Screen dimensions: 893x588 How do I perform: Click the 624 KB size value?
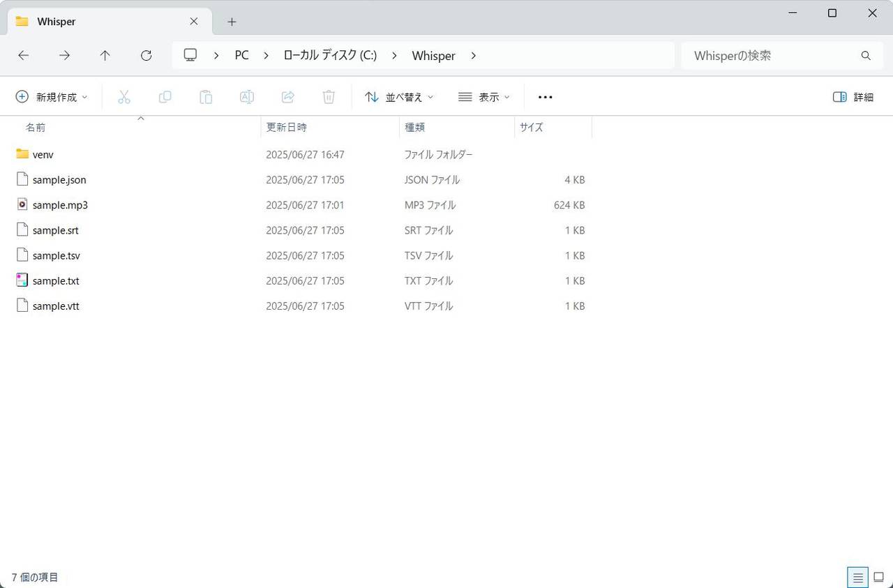(x=569, y=205)
